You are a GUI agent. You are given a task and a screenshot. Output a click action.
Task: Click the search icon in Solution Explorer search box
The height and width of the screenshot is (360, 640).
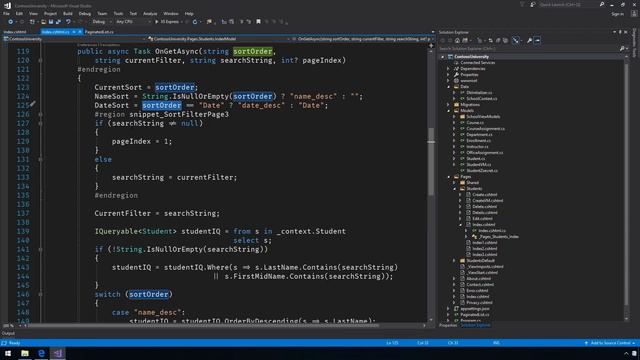622,49
